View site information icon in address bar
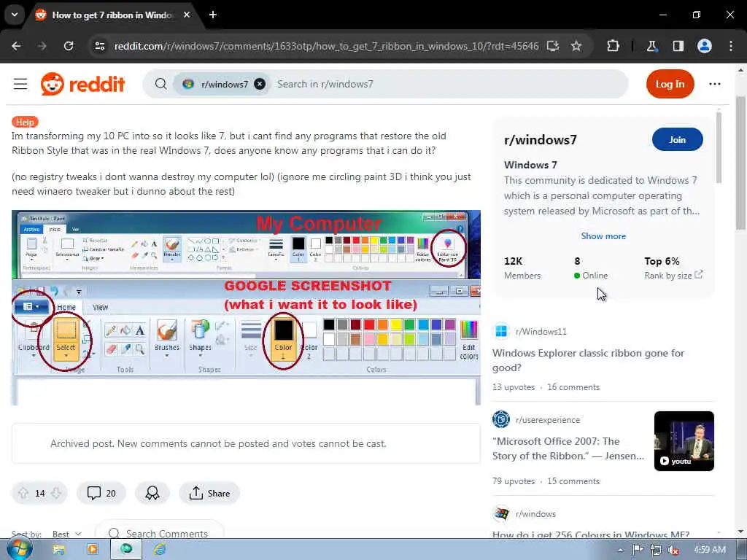Image resolution: width=747 pixels, height=560 pixels. point(99,46)
